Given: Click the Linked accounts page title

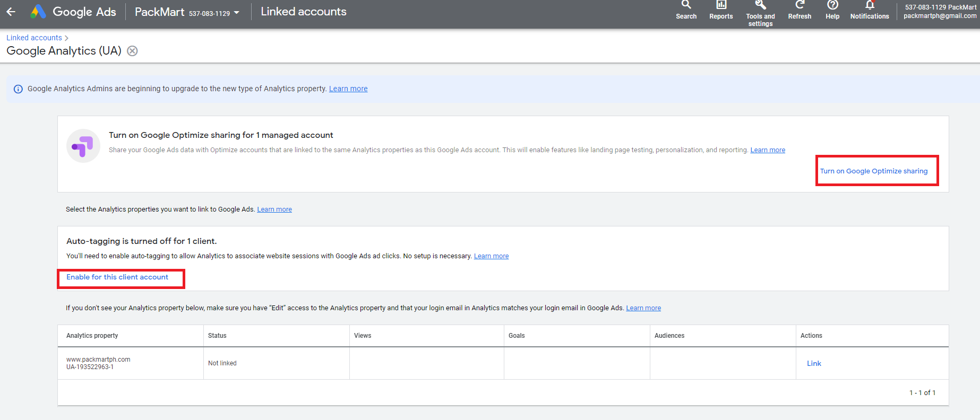Looking at the screenshot, I should click(304, 12).
